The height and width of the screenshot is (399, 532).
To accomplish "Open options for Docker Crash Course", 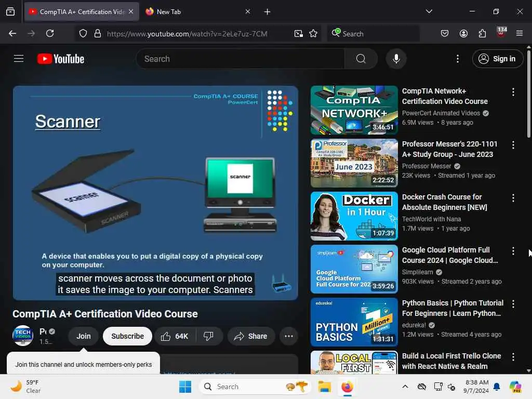I will pyautogui.click(x=513, y=198).
